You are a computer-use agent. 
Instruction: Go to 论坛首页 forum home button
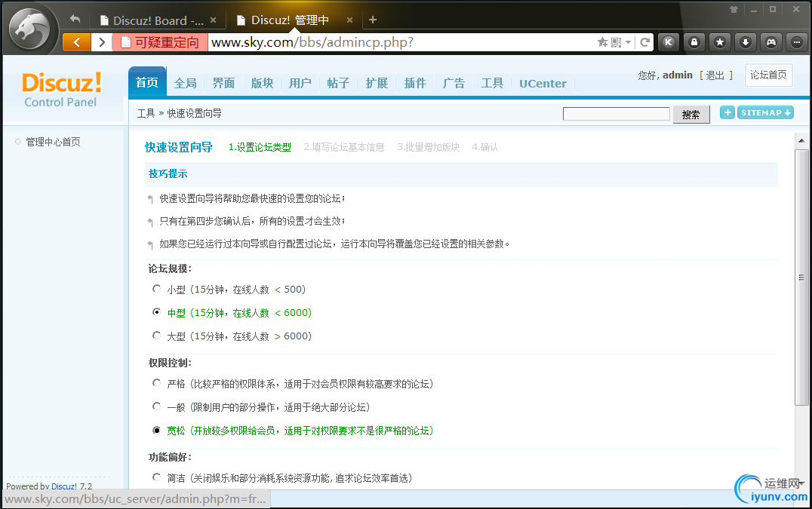point(768,75)
